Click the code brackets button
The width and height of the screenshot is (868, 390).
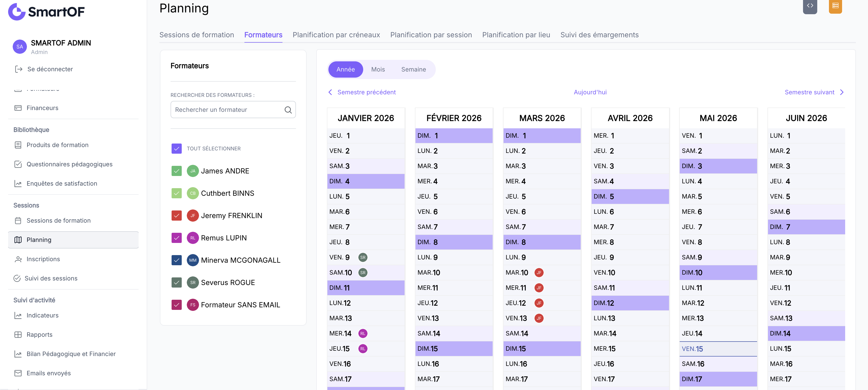click(810, 6)
